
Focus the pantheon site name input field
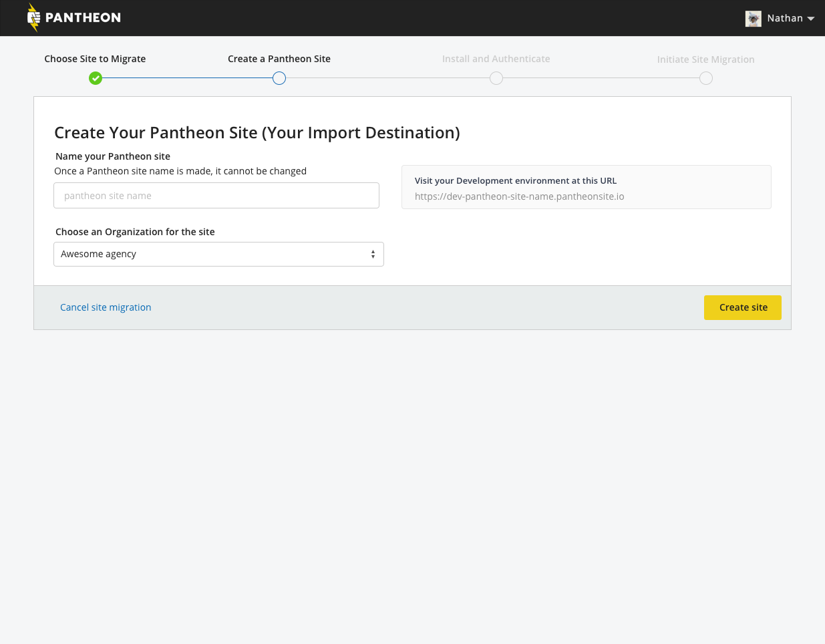pyautogui.click(x=216, y=195)
